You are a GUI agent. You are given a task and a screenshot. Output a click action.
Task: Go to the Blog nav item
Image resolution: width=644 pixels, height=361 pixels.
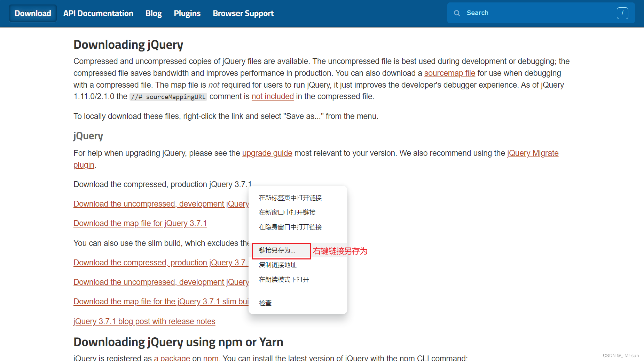154,13
